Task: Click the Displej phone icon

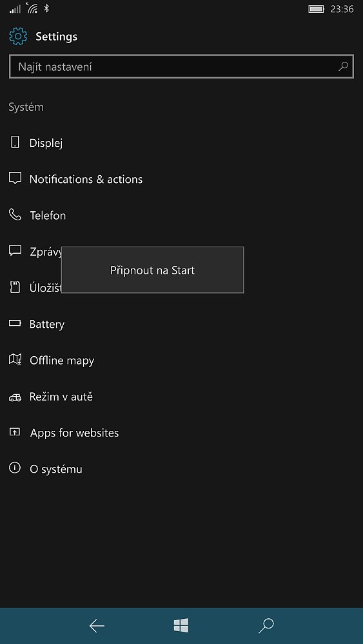Action: point(15,142)
